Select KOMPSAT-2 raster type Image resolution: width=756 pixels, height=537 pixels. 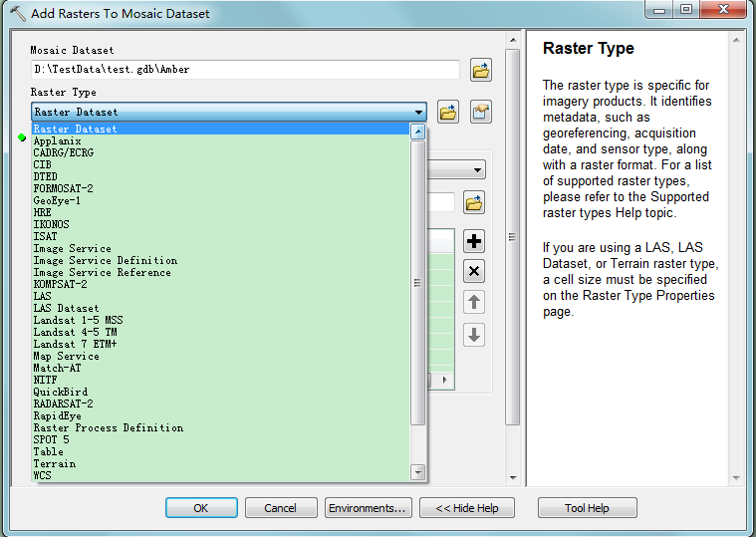coord(221,284)
